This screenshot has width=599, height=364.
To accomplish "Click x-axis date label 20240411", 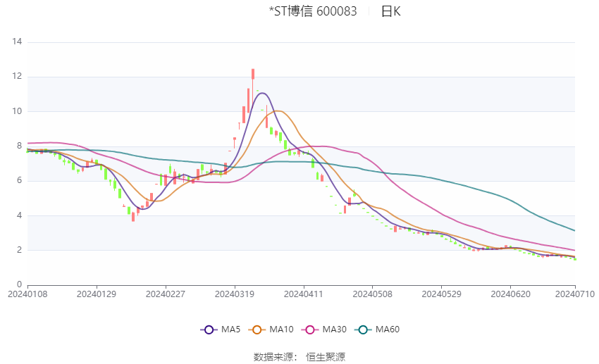I will coord(303,294).
